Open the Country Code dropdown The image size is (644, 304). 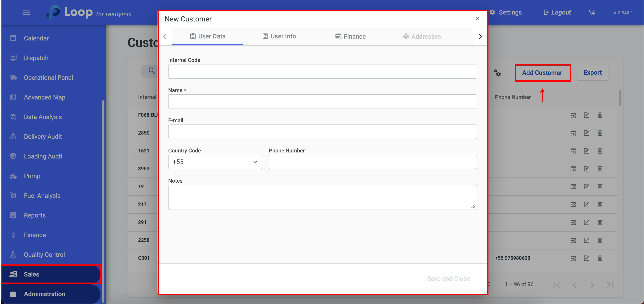coord(215,162)
